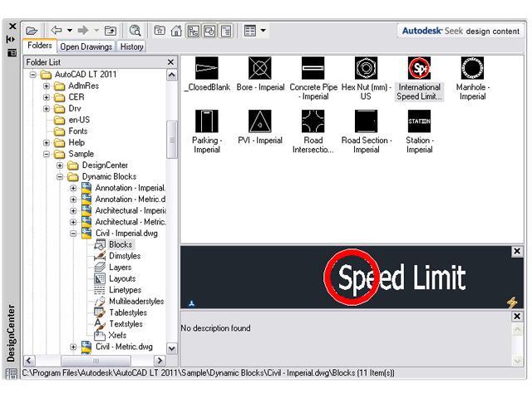Collapse the AutoCAD LT 2011 folder
The width and height of the screenshot is (532, 399).
point(33,74)
